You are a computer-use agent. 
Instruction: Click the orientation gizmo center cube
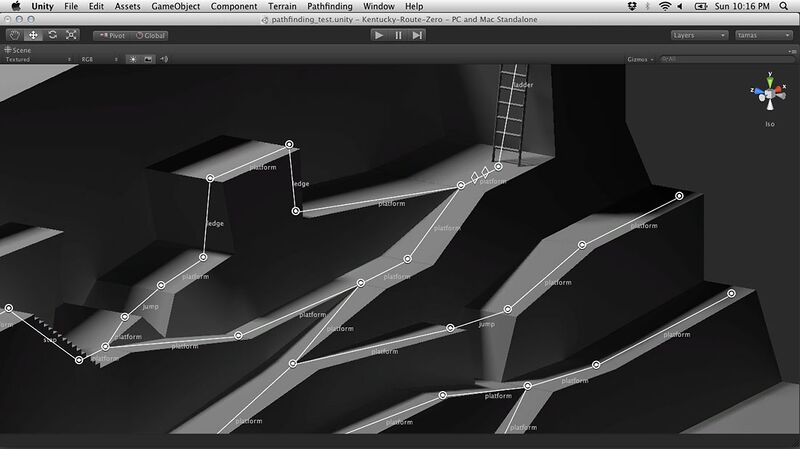coord(769,94)
